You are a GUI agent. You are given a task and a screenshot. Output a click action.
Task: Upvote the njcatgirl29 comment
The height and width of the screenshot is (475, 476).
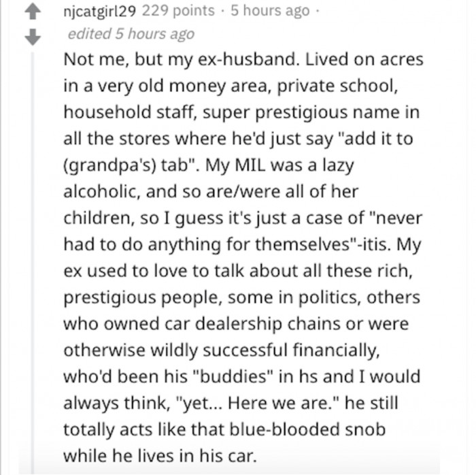click(x=33, y=12)
